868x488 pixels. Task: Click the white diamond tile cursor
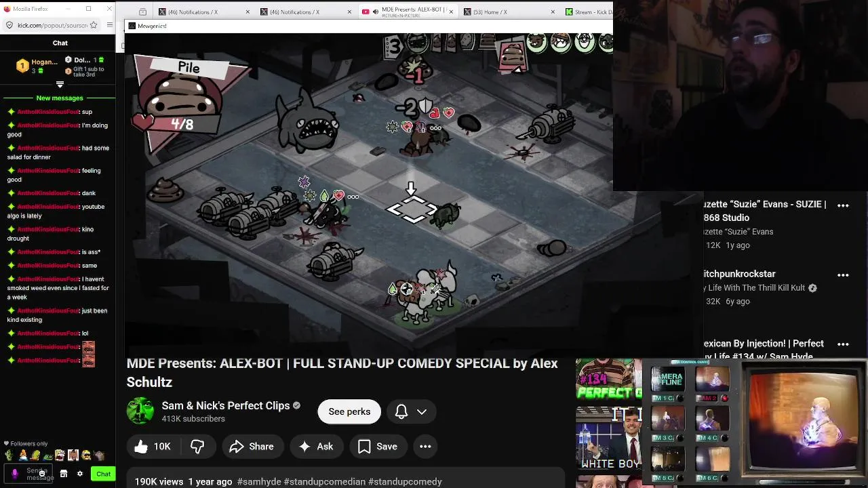(412, 209)
